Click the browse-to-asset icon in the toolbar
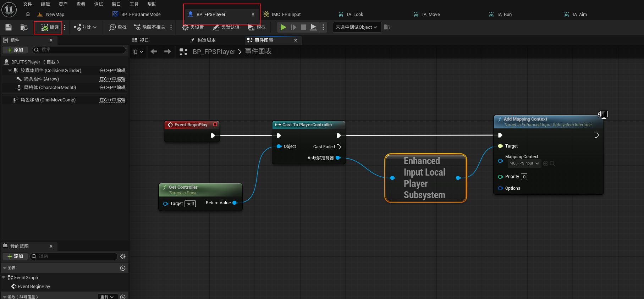This screenshot has height=299, width=644. [x=24, y=27]
